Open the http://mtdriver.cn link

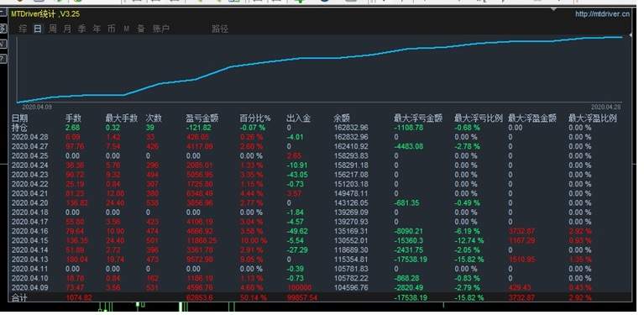602,14
